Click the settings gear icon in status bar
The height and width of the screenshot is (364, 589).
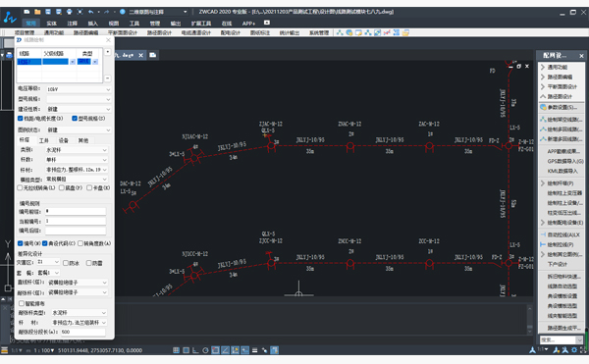(x=574, y=349)
